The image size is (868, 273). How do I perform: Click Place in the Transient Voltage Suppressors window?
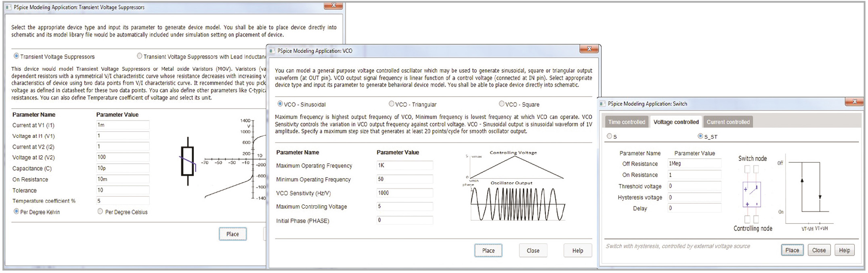coord(233,234)
